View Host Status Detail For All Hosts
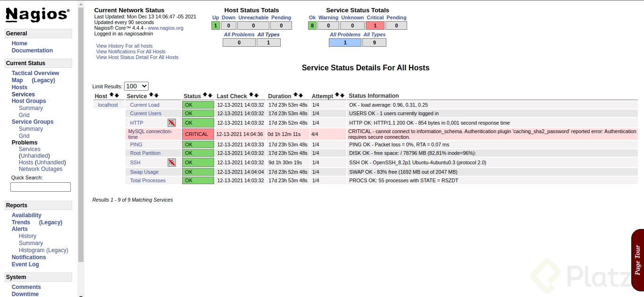The height and width of the screenshot is (297, 644). click(137, 57)
